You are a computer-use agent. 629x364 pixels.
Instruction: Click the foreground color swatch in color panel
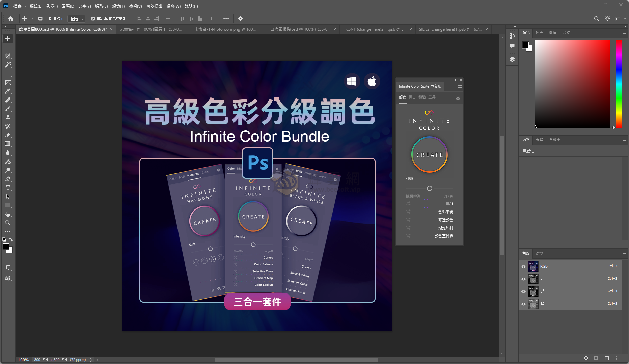[x=525, y=45]
